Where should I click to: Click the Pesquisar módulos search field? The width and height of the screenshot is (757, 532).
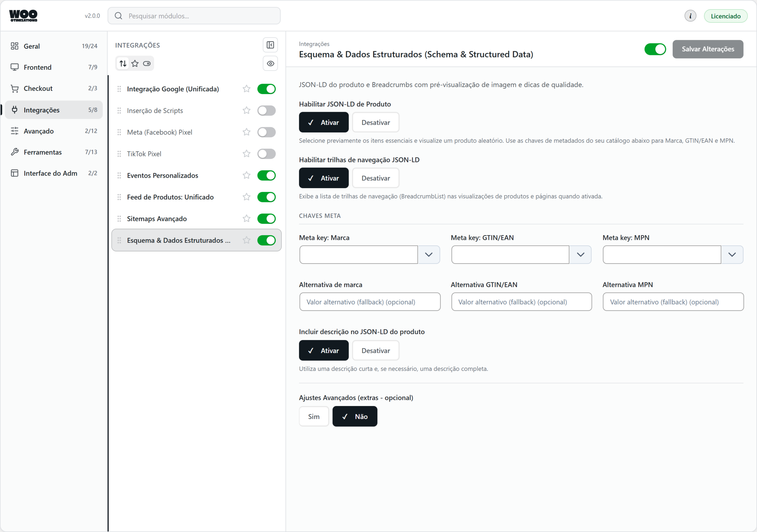194,16
